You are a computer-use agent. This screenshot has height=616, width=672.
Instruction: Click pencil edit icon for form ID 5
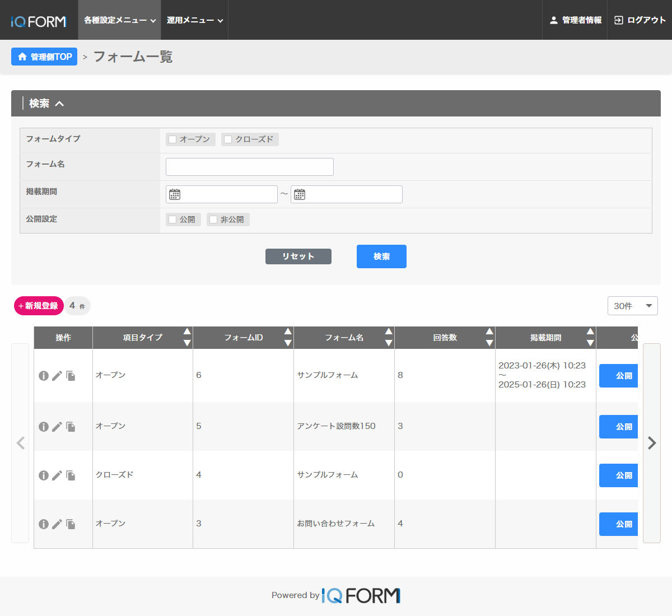click(x=57, y=427)
